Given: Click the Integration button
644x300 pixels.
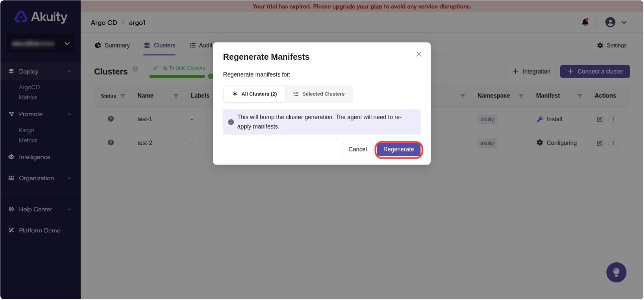Looking at the screenshot, I should pyautogui.click(x=531, y=71).
